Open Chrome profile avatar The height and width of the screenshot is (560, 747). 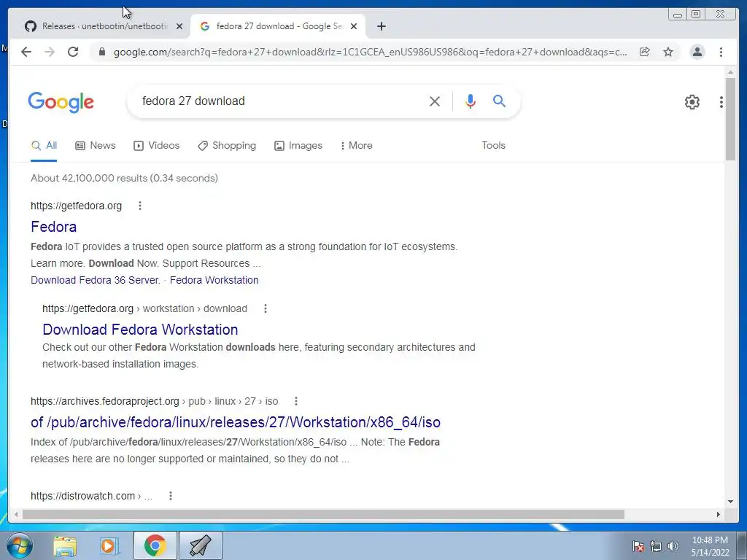pyautogui.click(x=697, y=52)
